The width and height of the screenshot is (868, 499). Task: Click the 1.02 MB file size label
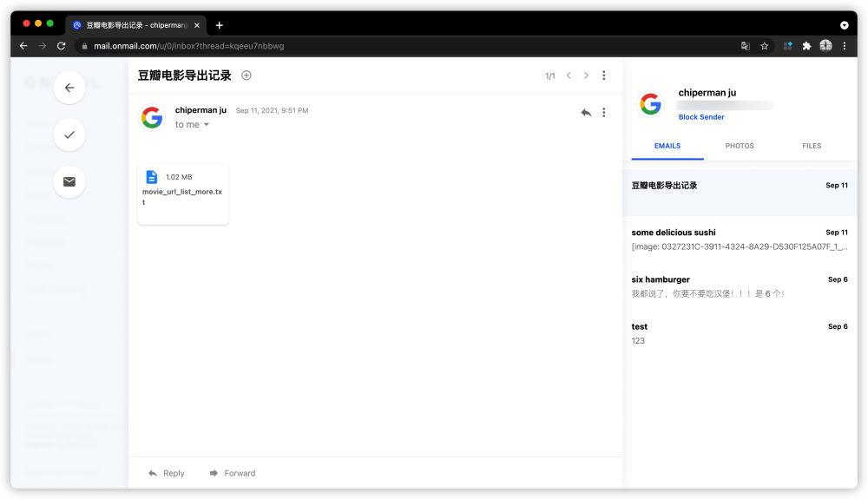(x=179, y=177)
